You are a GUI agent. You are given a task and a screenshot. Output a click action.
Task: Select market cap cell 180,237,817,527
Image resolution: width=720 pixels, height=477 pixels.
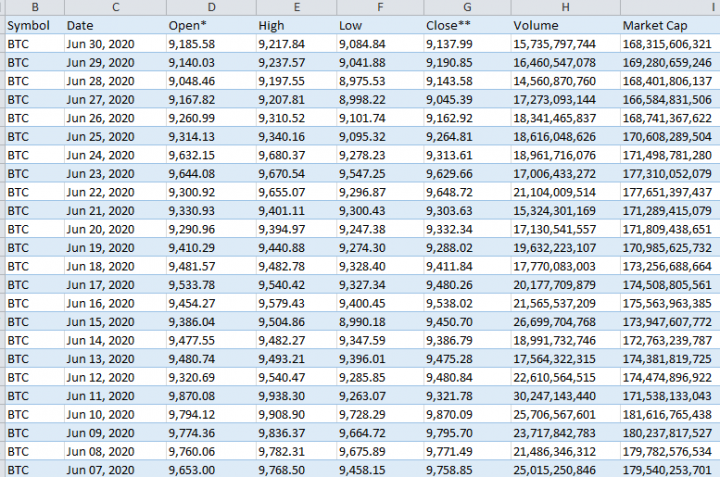coord(670,433)
